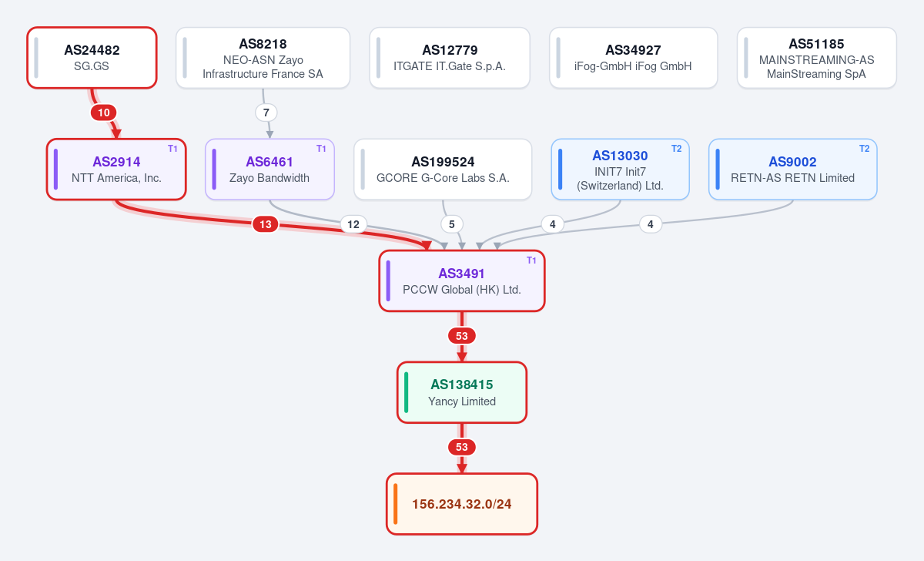This screenshot has width=924, height=561.
Task: Click the AS2914 NTT America node
Action: [x=116, y=170]
